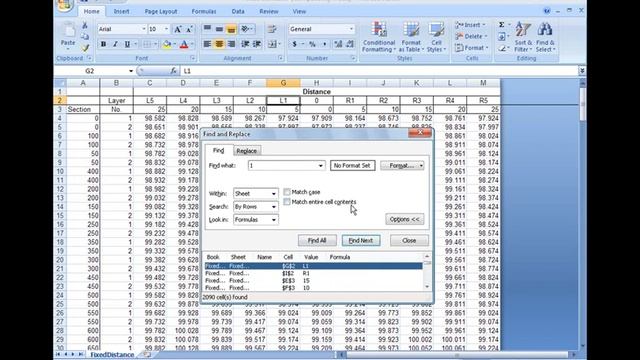Center text horizontally
This screenshot has width=640, height=360.
219,44
